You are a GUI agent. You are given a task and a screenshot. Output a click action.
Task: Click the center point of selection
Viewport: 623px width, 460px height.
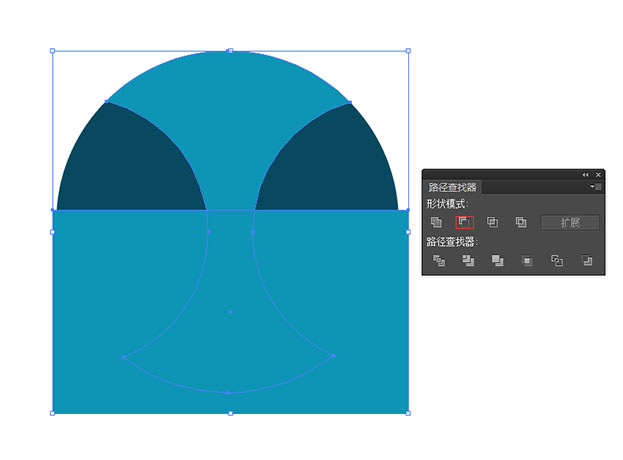230,312
